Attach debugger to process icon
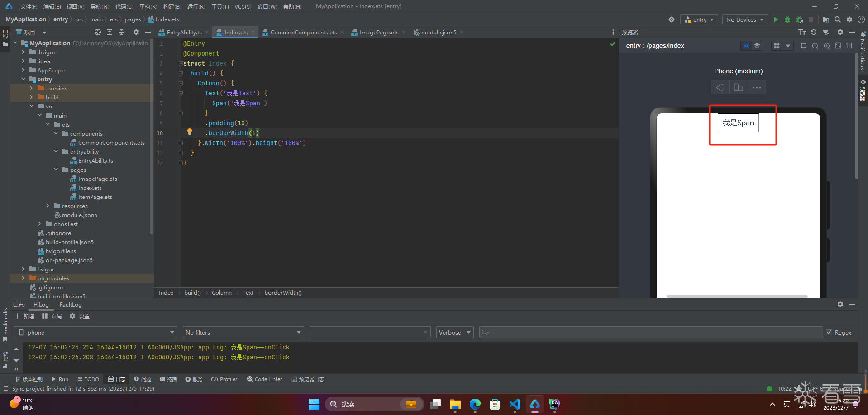868x415 pixels. click(800, 19)
